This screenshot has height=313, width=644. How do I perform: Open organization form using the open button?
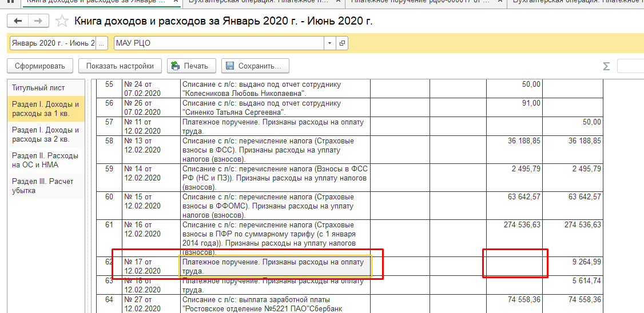[342, 43]
